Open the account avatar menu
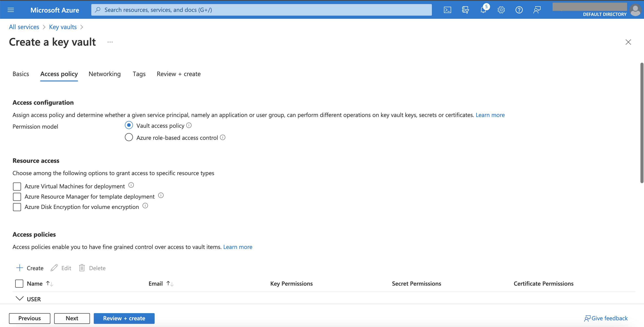This screenshot has width=644, height=327. pos(635,10)
